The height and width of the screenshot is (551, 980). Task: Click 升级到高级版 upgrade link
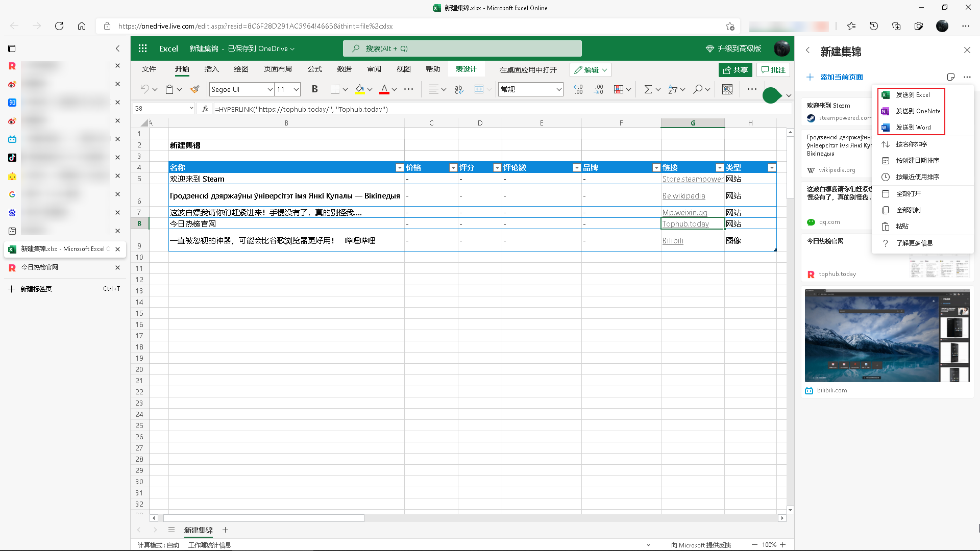click(733, 48)
